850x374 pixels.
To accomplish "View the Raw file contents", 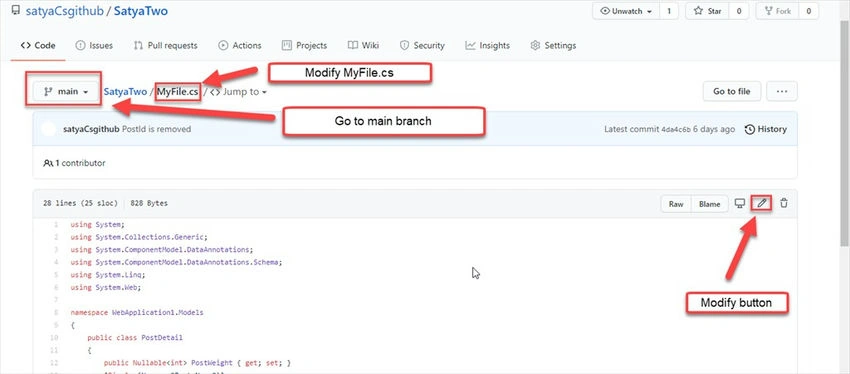I will pos(676,204).
